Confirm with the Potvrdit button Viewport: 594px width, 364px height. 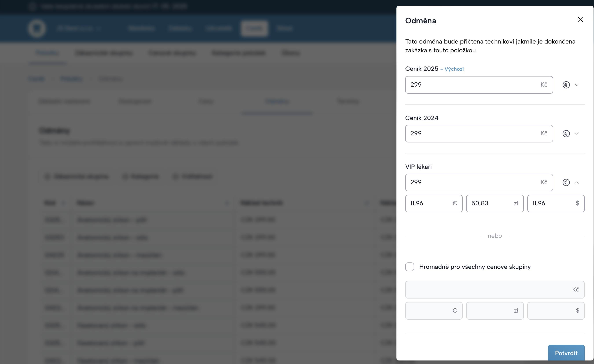[x=566, y=353]
